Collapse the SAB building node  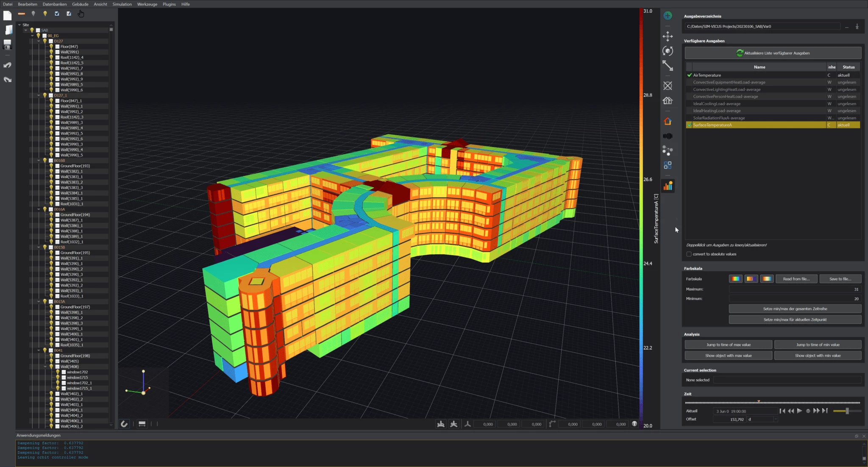[x=26, y=31]
